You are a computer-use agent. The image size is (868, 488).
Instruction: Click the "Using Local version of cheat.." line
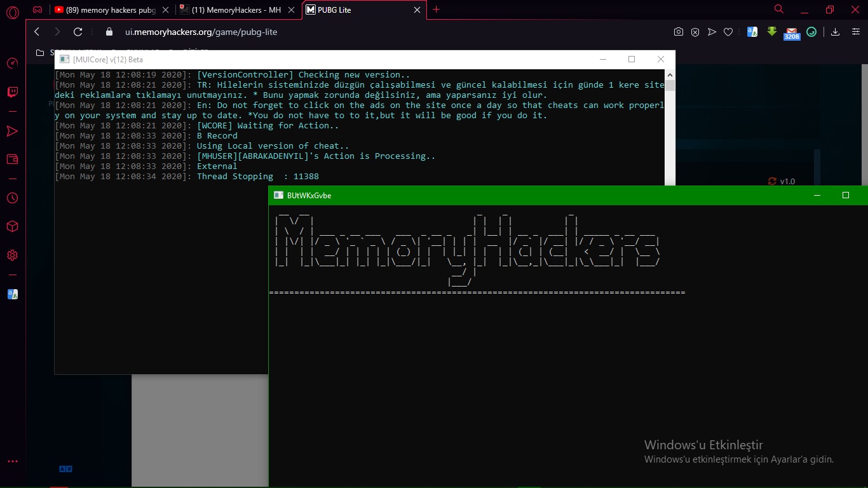[x=273, y=146]
